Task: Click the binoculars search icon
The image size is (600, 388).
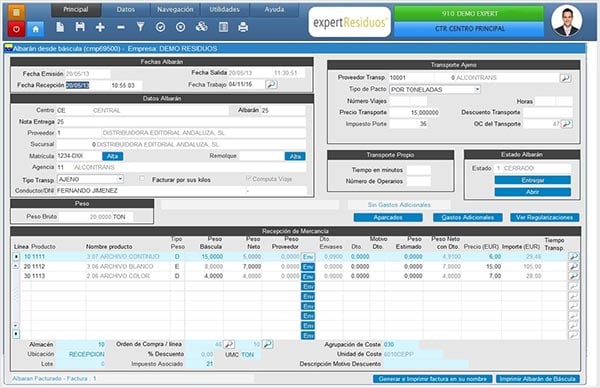Action: click(x=202, y=27)
